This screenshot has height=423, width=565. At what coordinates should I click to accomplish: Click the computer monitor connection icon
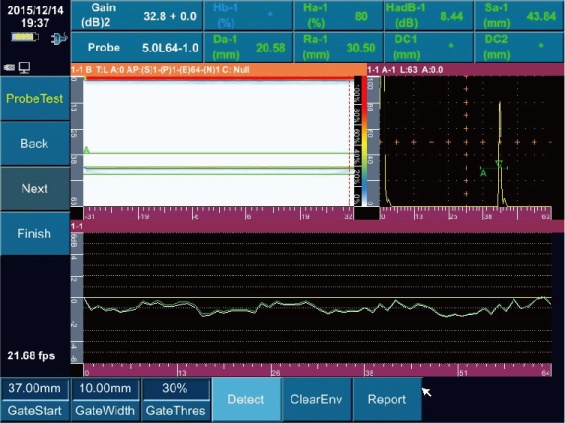coord(25,67)
